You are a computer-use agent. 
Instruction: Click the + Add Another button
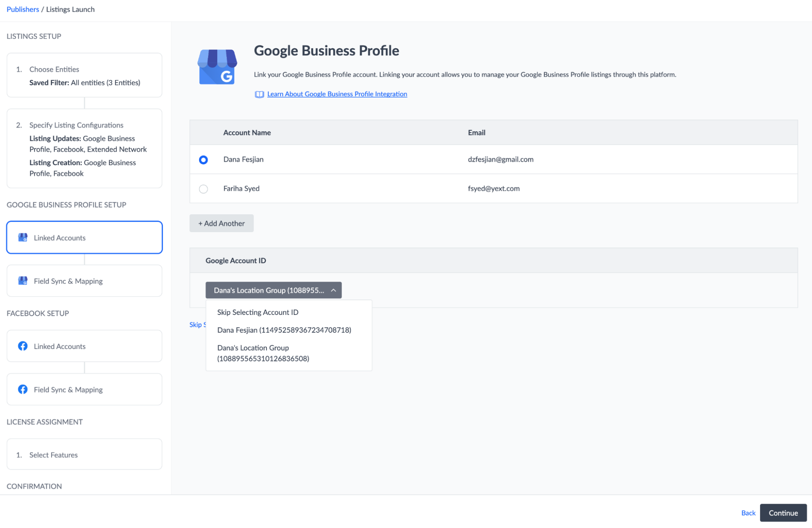coord(221,223)
